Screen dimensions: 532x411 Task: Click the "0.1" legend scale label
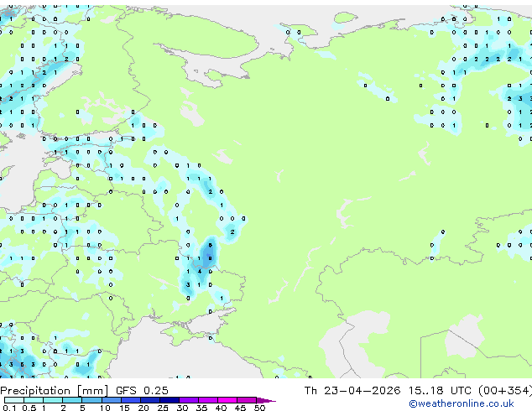click(x=9, y=408)
